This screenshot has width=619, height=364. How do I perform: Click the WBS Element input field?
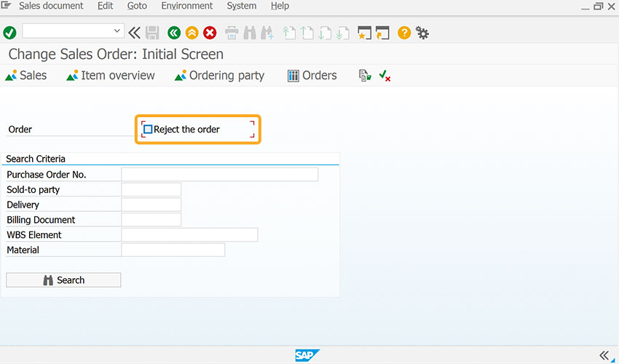click(189, 234)
